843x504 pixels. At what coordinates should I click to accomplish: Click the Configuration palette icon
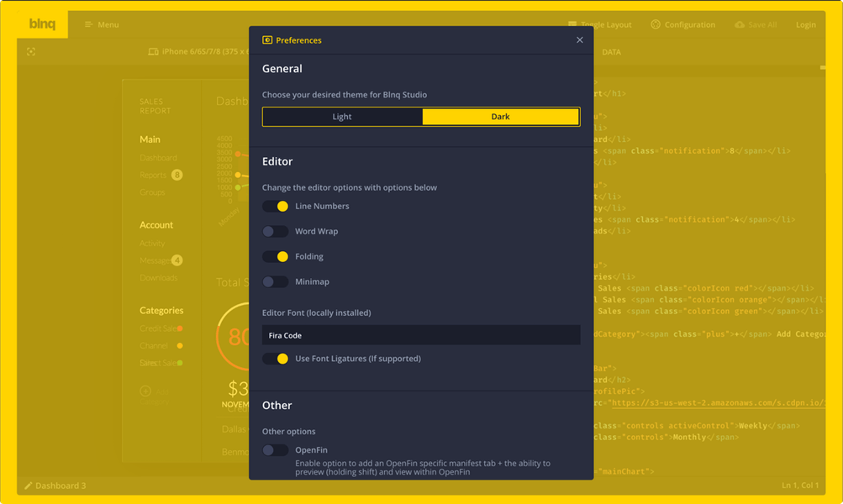pos(656,24)
